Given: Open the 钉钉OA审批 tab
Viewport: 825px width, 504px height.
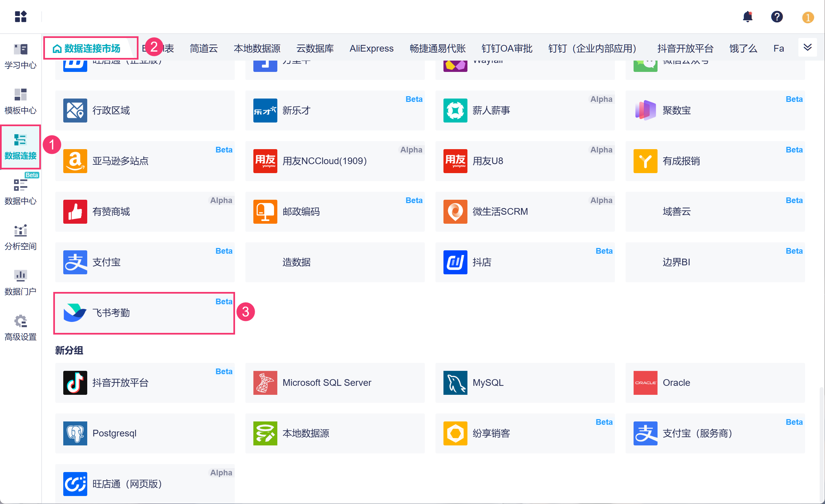Looking at the screenshot, I should click(x=507, y=49).
